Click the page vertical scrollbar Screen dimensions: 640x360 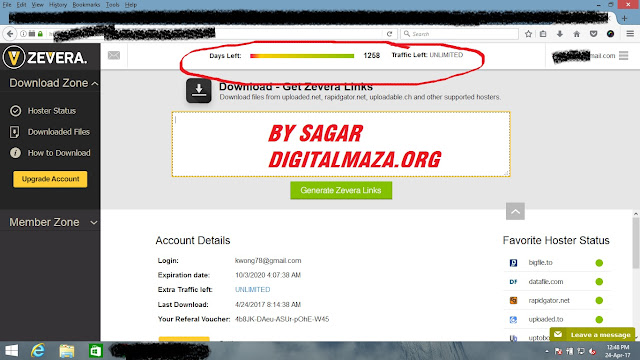[636, 243]
